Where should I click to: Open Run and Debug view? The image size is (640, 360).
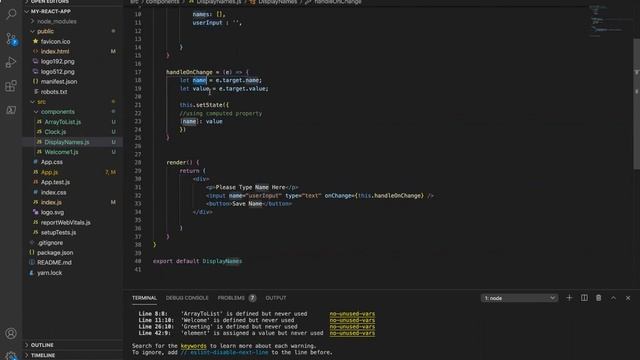pos(11,62)
